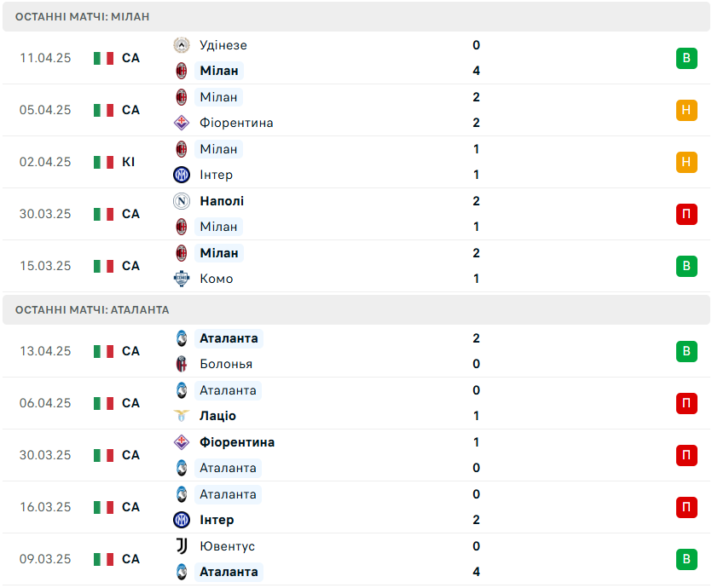Click the orange Н badge for Milan–Fiorentina
This screenshot has width=712, height=588.
[686, 110]
